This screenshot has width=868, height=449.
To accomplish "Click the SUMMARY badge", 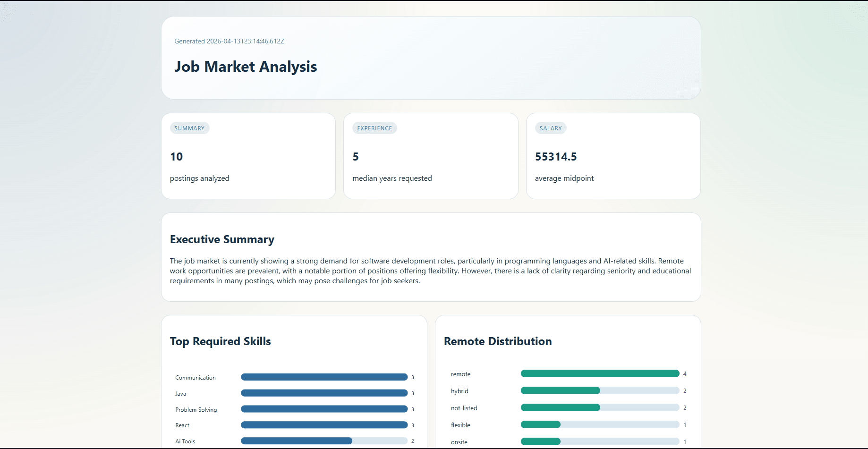I will (189, 128).
